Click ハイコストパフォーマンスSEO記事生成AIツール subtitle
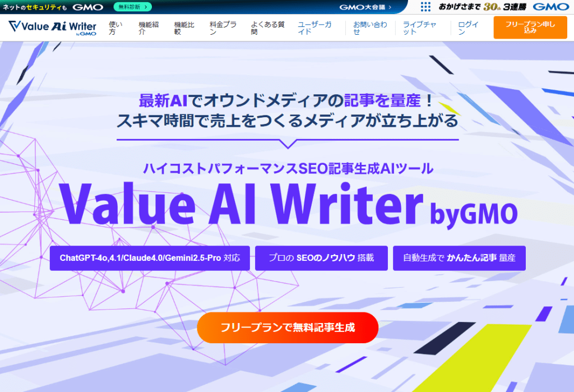574x392 pixels. click(288, 169)
